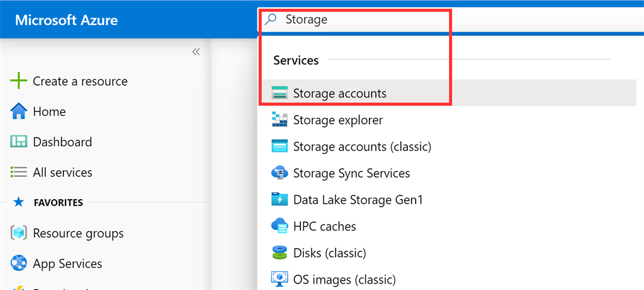Click the HPC caches cloud icon

click(x=280, y=226)
